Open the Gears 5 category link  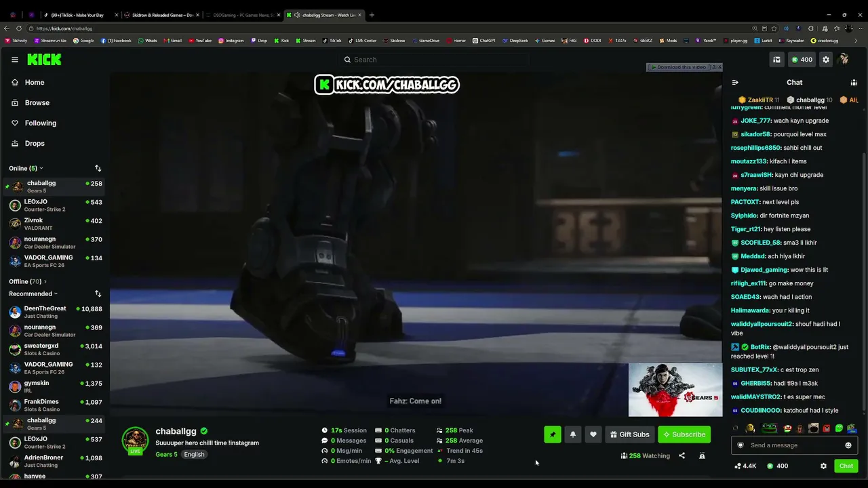tap(166, 454)
